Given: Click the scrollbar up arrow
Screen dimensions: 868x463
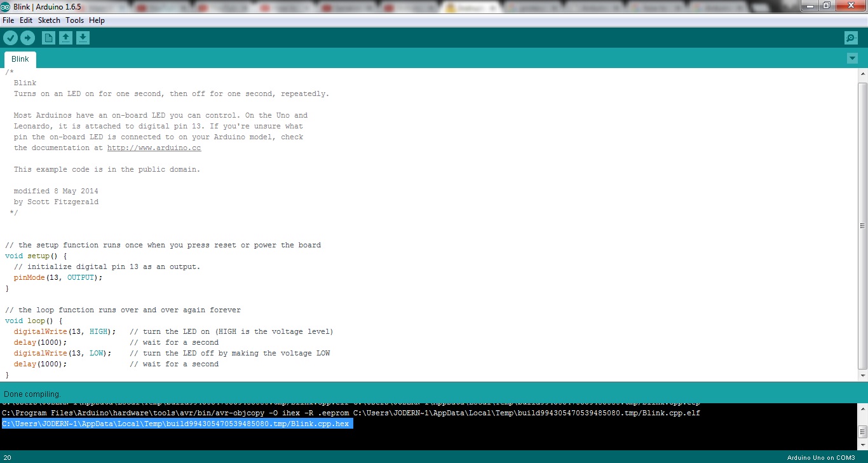Looking at the screenshot, I should pyautogui.click(x=862, y=73).
